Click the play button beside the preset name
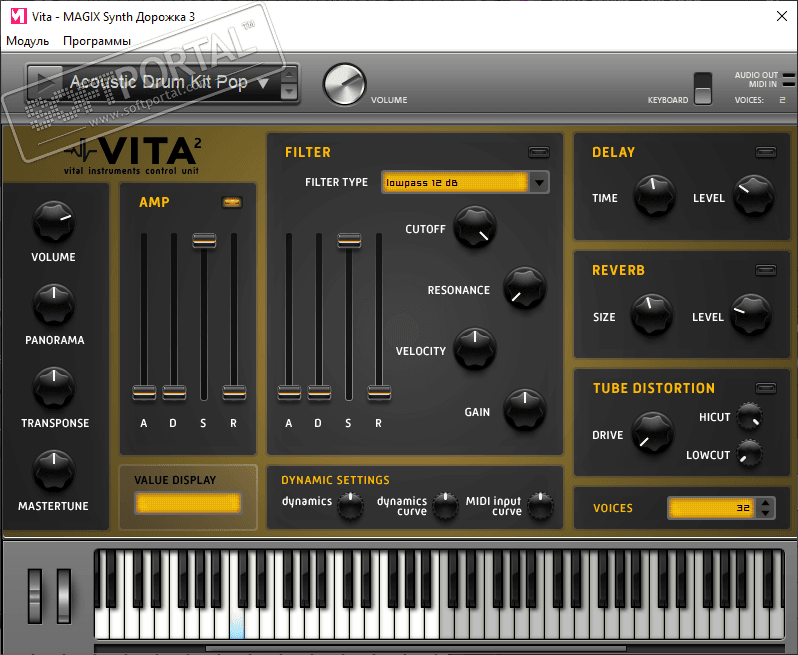The image size is (798, 655). [45, 82]
